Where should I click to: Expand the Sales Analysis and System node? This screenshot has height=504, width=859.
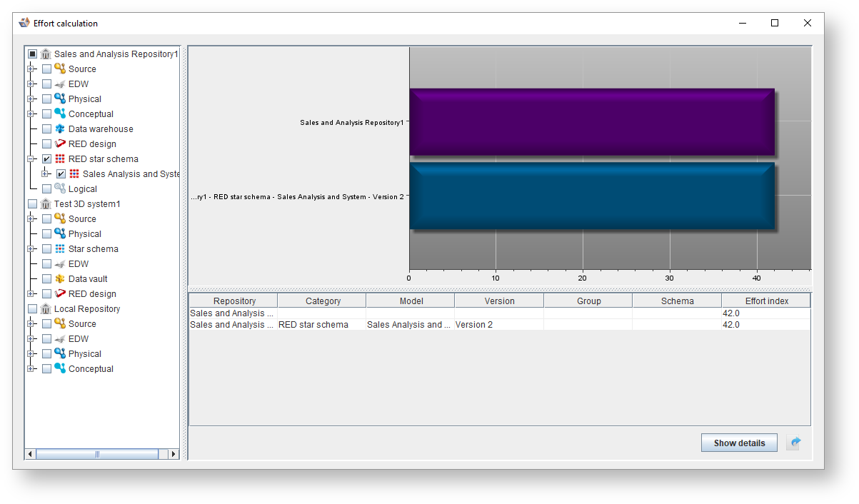[x=45, y=174]
